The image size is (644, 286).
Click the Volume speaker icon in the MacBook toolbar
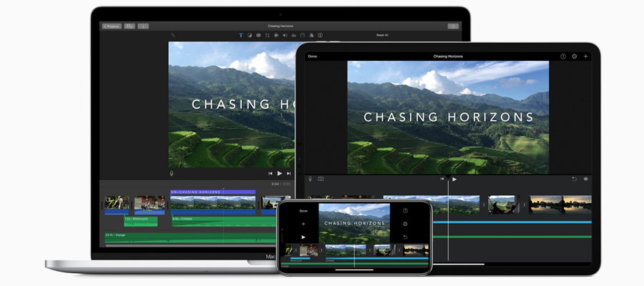pos(285,35)
